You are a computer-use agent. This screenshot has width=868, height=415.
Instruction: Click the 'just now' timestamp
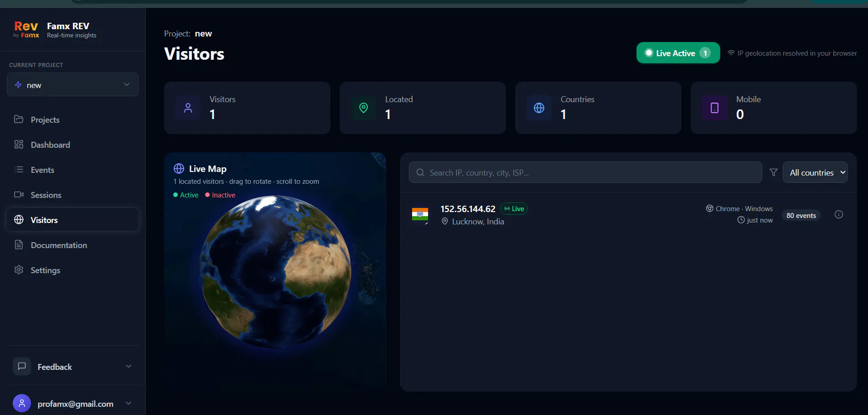759,220
